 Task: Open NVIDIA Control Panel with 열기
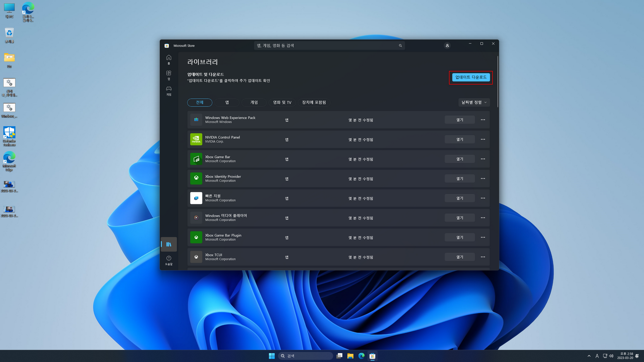point(459,139)
